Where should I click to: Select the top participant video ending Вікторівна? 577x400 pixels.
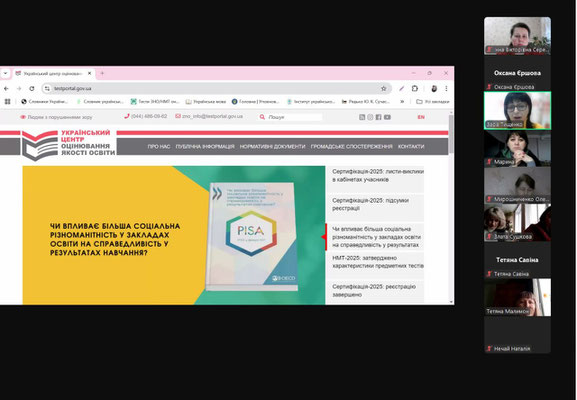[517, 36]
